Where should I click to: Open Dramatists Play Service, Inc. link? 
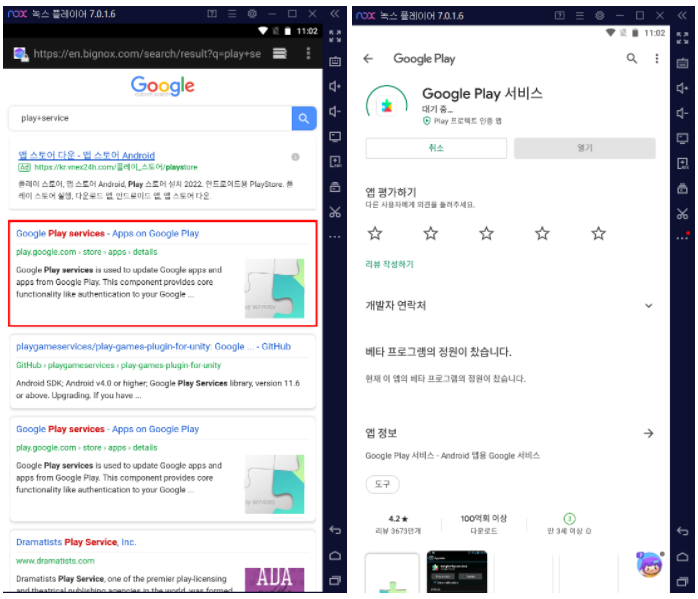(76, 542)
